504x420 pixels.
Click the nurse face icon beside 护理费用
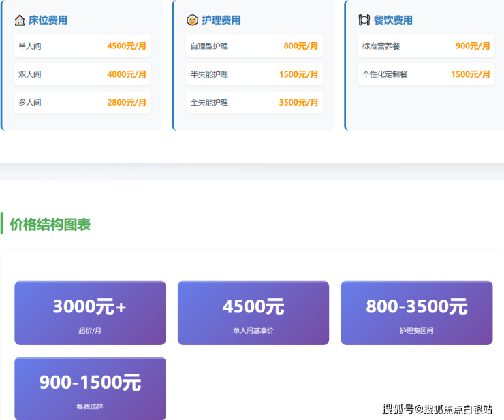pos(192,20)
